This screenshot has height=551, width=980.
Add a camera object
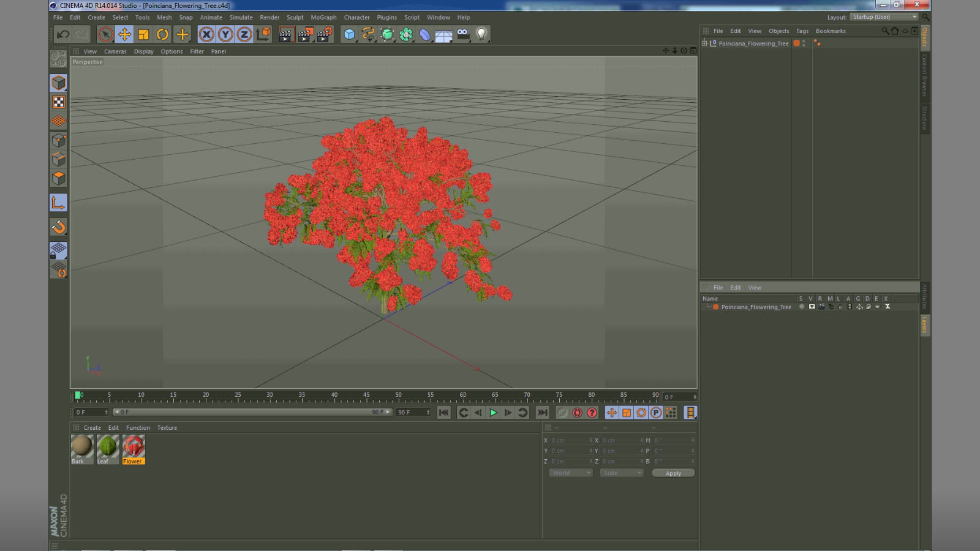coord(463,34)
